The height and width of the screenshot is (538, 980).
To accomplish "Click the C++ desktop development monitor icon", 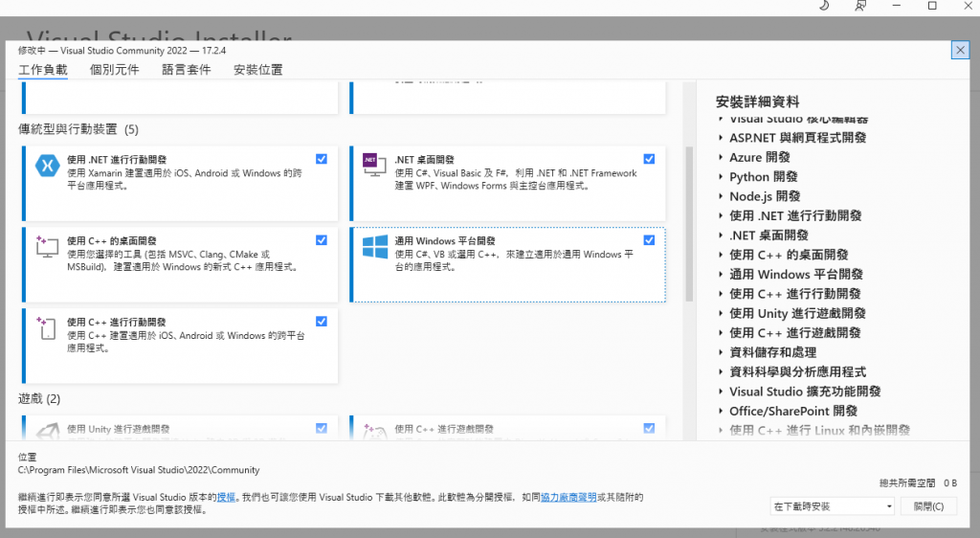I will (x=47, y=246).
